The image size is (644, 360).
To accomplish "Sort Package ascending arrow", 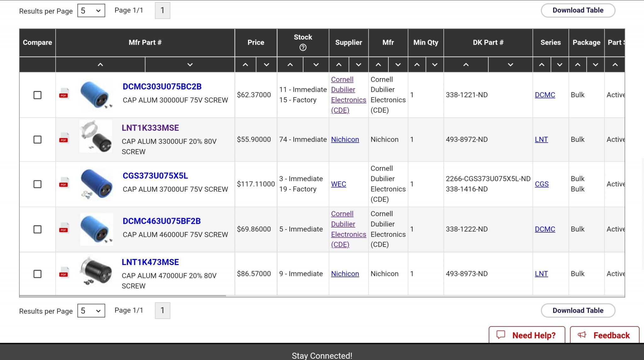I will [578, 65].
